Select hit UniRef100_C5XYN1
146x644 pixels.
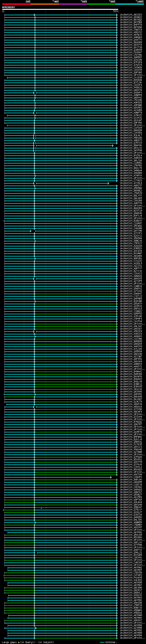[x=131, y=55]
